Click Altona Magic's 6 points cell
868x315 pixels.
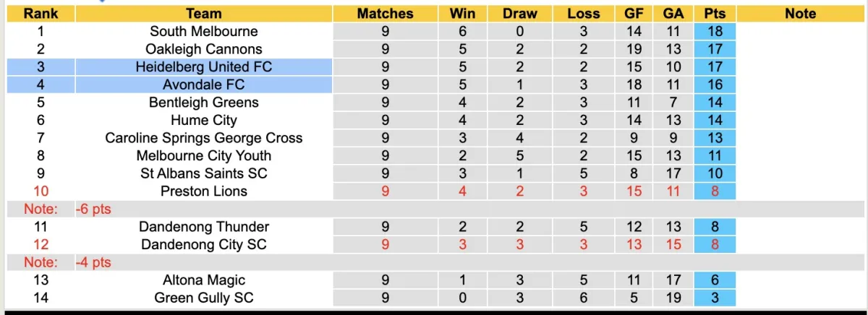point(714,280)
